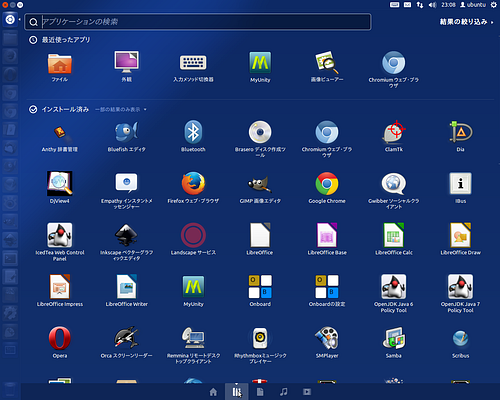
Task: Open OpenJDK Java 7 Policy Tool
Action: 460,286
